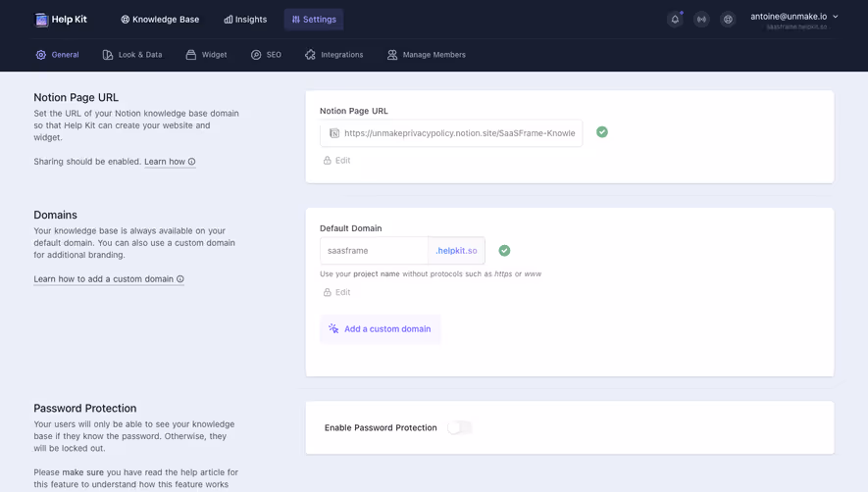The height and width of the screenshot is (492, 868).
Task: Click the Notion icon in URL field
Action: click(x=334, y=133)
